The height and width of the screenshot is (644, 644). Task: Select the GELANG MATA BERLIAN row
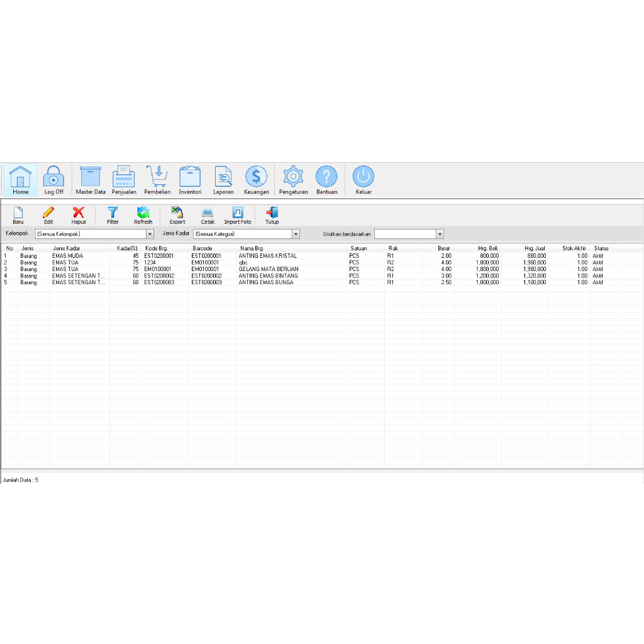322,269
